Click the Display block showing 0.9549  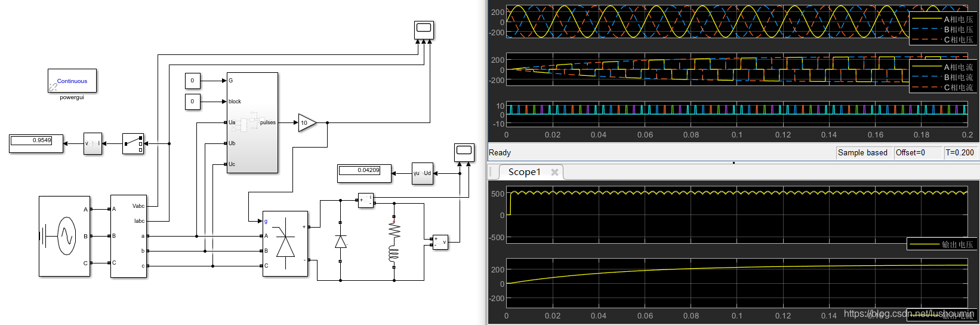pyautogui.click(x=36, y=143)
